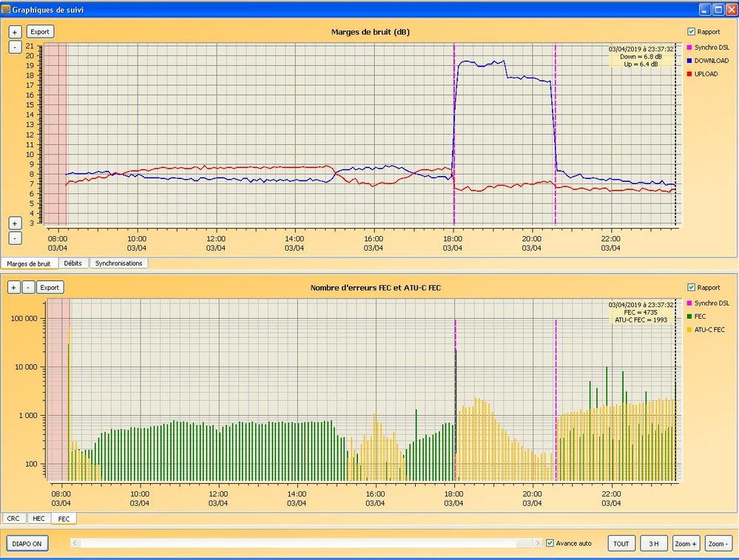Disable the Avance auto checkbox

pos(549,543)
